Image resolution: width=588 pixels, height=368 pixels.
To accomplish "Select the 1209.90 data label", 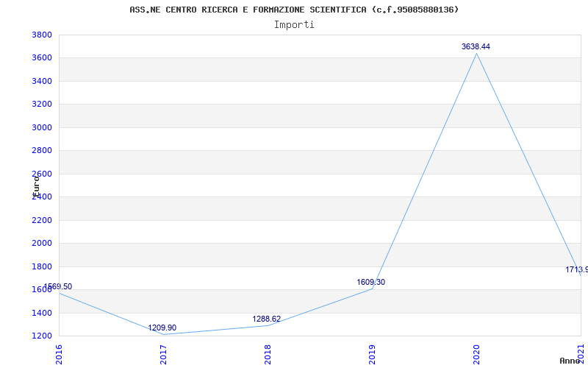I will (162, 328).
